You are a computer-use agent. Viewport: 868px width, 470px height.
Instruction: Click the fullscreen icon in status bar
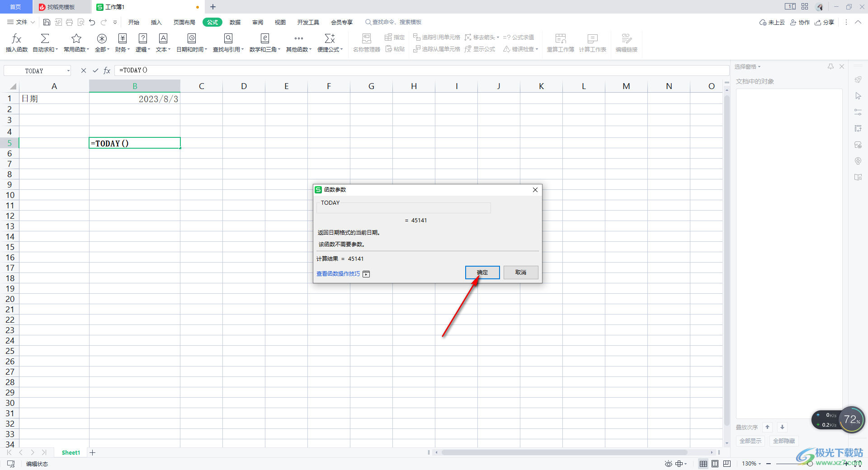[x=858, y=464]
